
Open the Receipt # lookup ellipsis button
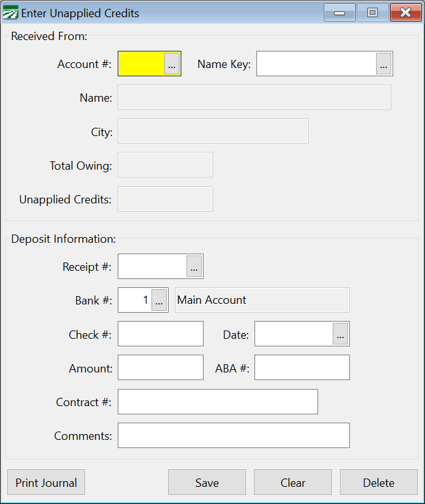coord(194,266)
